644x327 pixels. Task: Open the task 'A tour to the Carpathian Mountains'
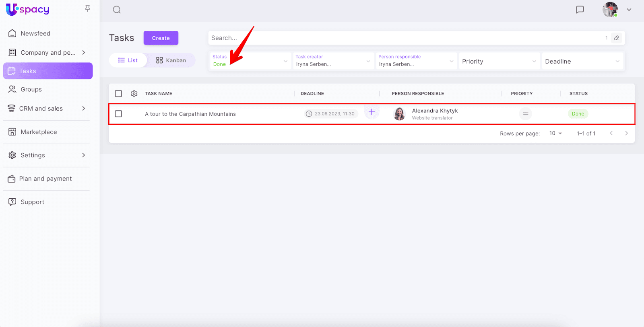(x=190, y=114)
